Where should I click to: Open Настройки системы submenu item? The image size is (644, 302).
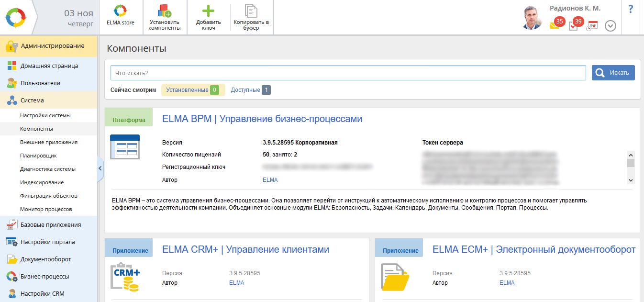(x=45, y=115)
